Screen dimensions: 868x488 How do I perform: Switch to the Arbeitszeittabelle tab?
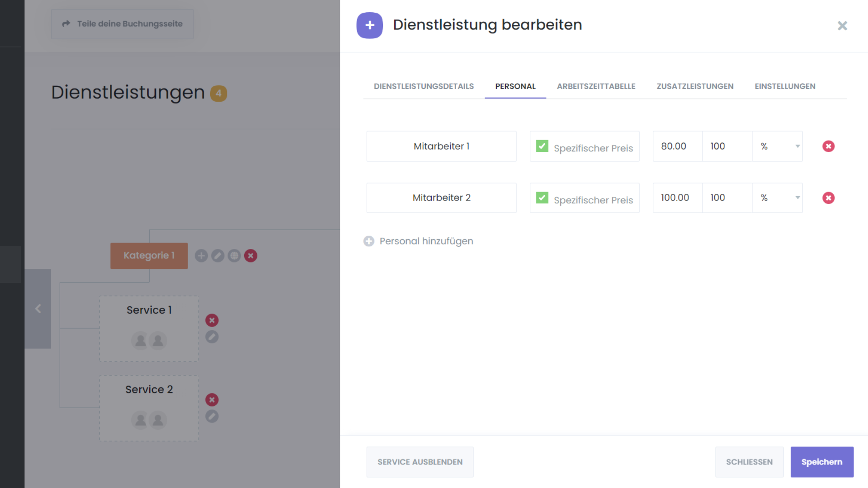[596, 86]
